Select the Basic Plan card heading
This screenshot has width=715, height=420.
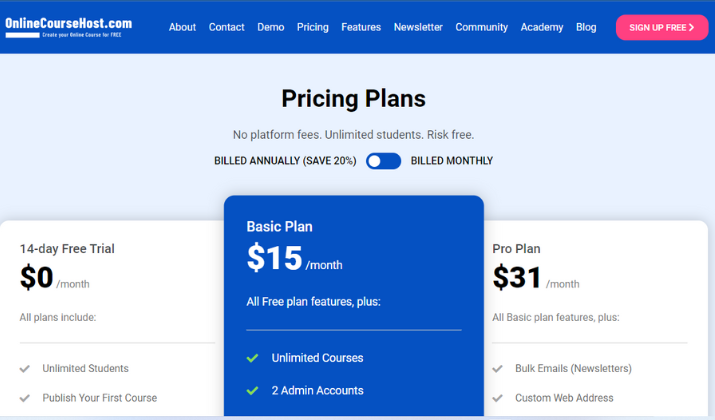coord(280,227)
